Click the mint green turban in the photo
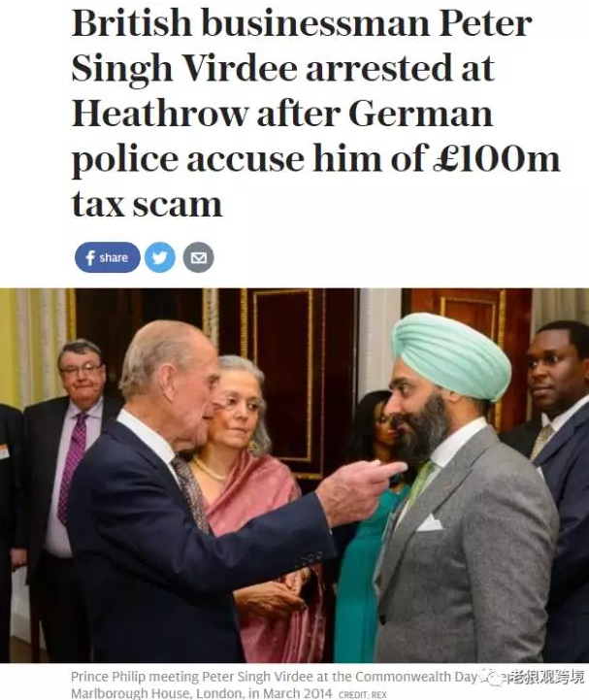589x700 pixels. coord(450,355)
